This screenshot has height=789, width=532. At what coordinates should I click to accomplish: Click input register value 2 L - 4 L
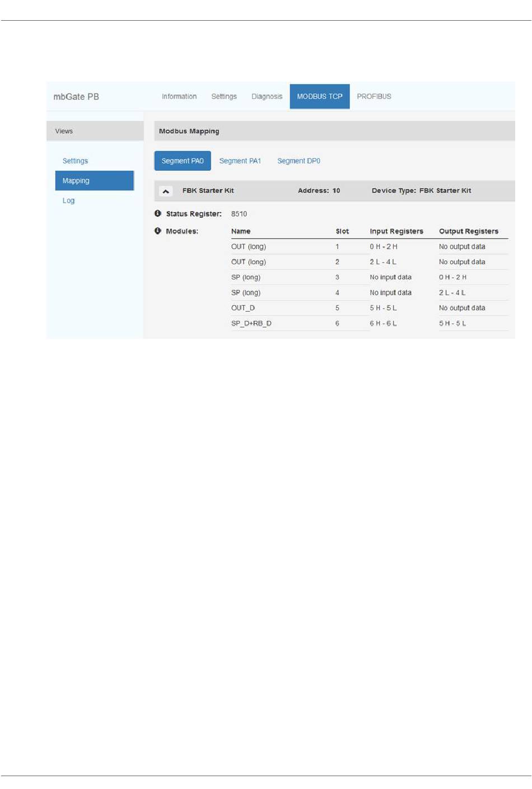coord(383,262)
